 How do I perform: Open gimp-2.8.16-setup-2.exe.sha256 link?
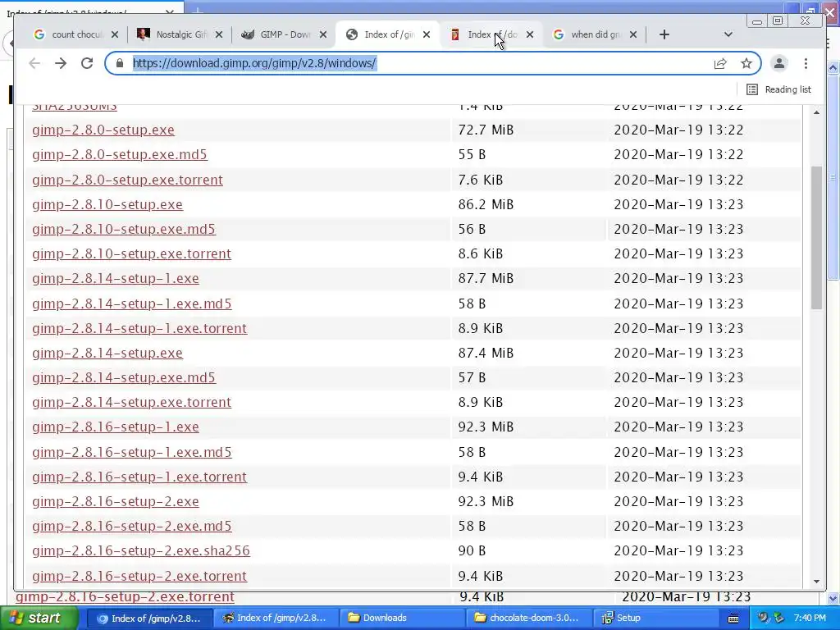pos(141,550)
